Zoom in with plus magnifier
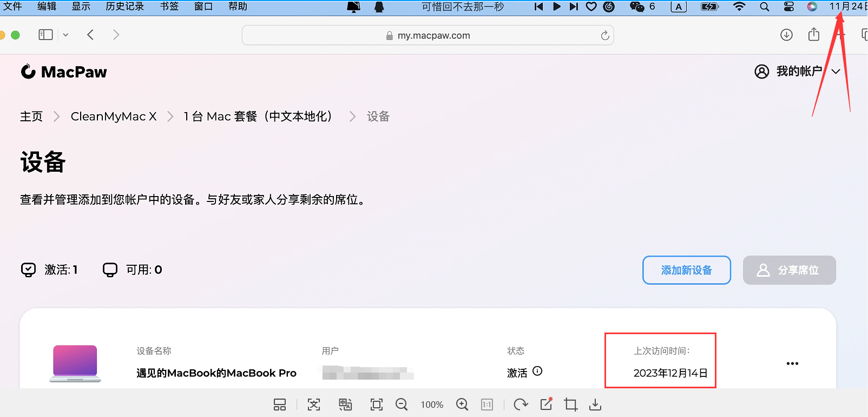The image size is (868, 417). click(462, 405)
